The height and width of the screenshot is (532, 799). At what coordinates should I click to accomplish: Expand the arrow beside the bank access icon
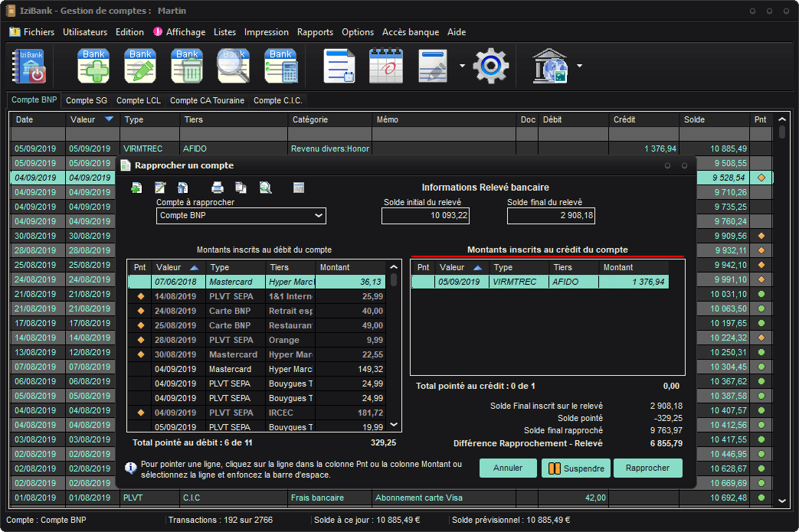tap(579, 66)
